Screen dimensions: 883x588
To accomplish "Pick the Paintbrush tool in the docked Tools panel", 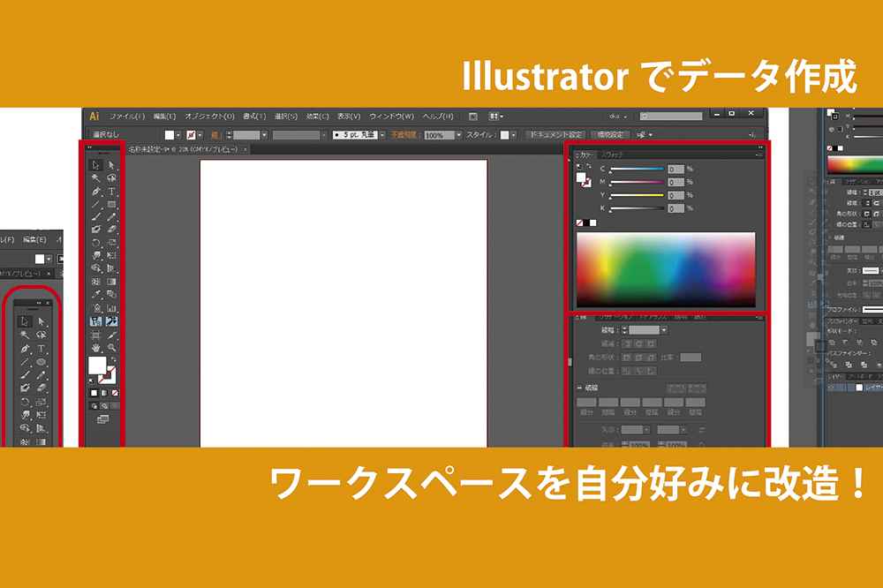I will pyautogui.click(x=95, y=217).
